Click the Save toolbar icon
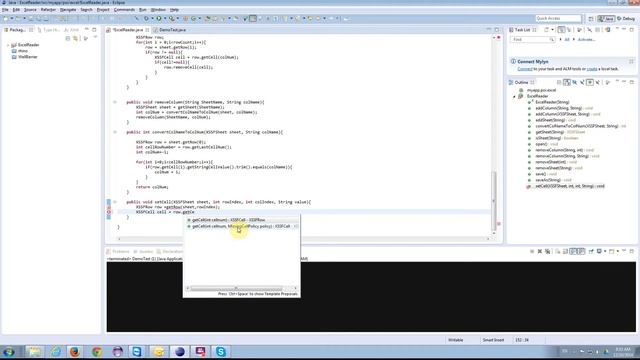Screen dimensions: 640x360 [x=31, y=18]
